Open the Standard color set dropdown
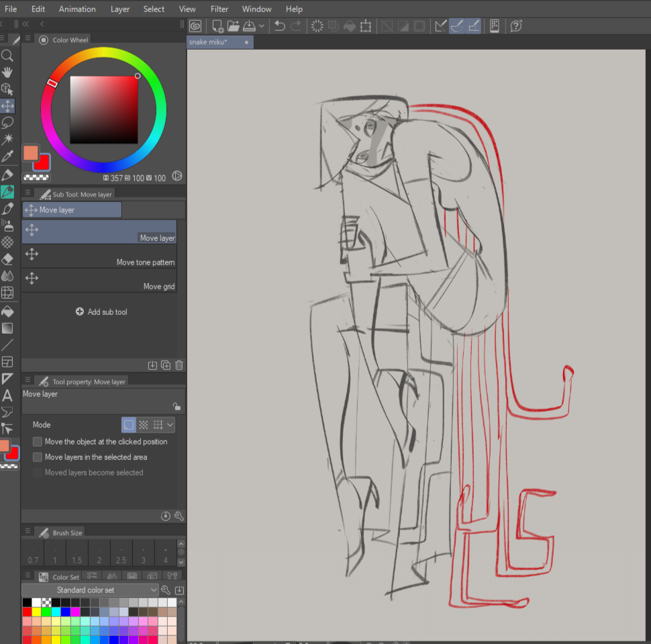This screenshot has height=644, width=651. [x=90, y=590]
